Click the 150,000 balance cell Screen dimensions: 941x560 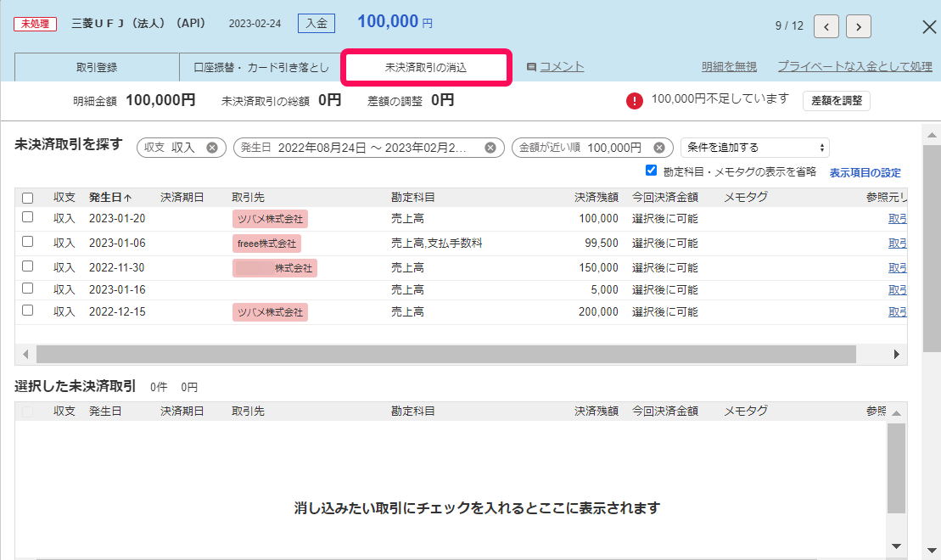tap(598, 267)
